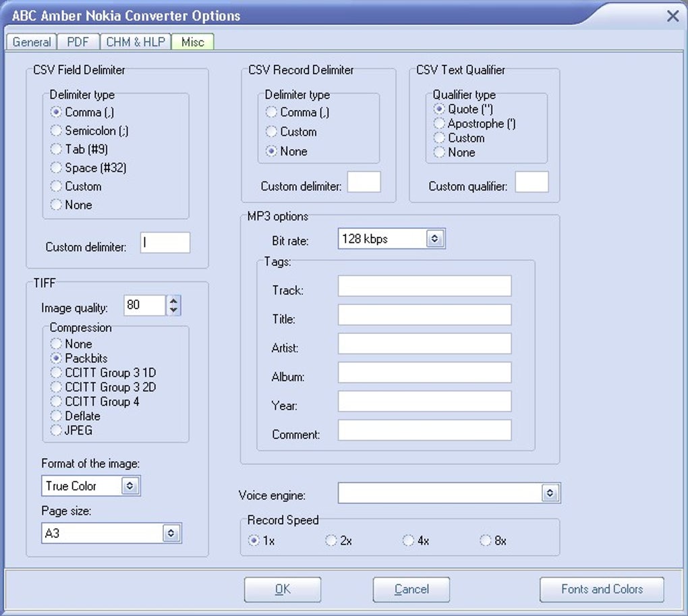This screenshot has width=688, height=616.
Task: Choose Tab (#9) field delimiter
Action: click(79, 149)
